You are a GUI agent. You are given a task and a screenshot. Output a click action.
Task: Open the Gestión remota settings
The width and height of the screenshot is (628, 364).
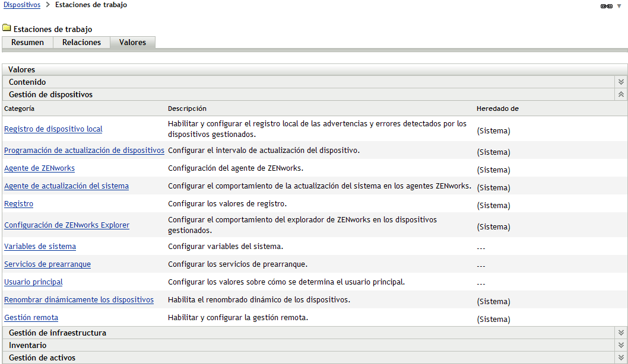click(31, 317)
